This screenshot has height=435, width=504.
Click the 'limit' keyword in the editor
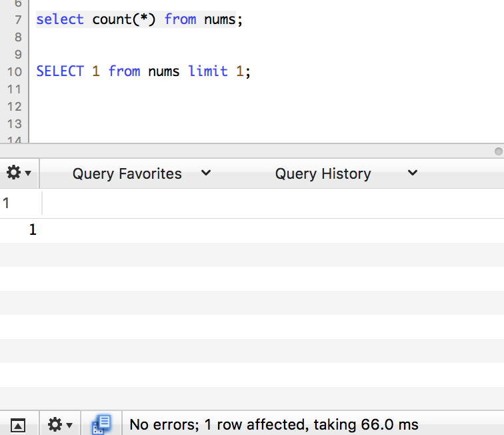pos(208,71)
